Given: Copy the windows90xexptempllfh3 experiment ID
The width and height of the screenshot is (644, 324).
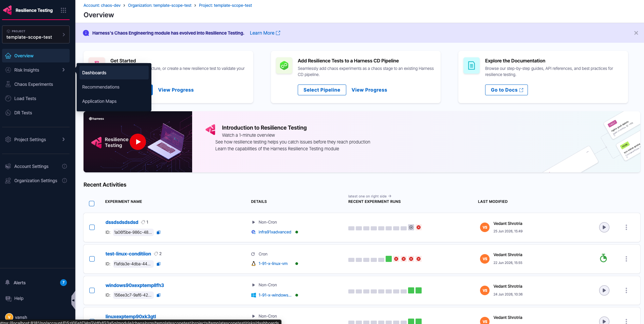Looking at the screenshot, I should coord(159,295).
